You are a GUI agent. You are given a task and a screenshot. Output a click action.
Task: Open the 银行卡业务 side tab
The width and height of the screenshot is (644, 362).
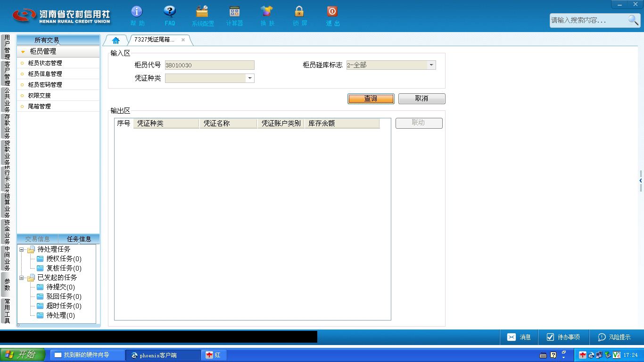pyautogui.click(x=7, y=179)
